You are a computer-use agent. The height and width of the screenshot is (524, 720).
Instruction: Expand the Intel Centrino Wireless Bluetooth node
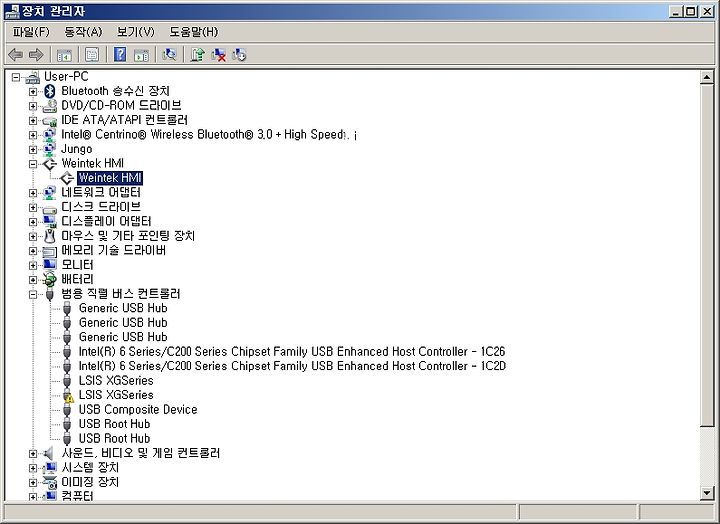[x=33, y=135]
